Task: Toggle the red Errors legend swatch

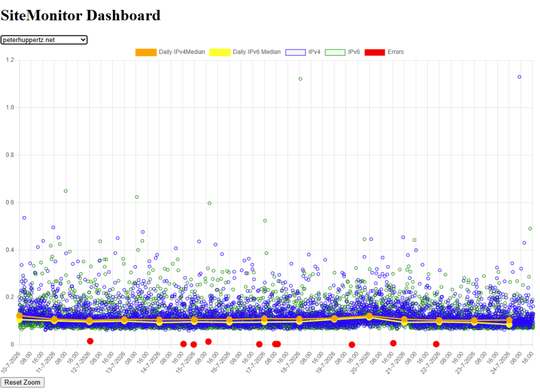Action: [x=375, y=52]
